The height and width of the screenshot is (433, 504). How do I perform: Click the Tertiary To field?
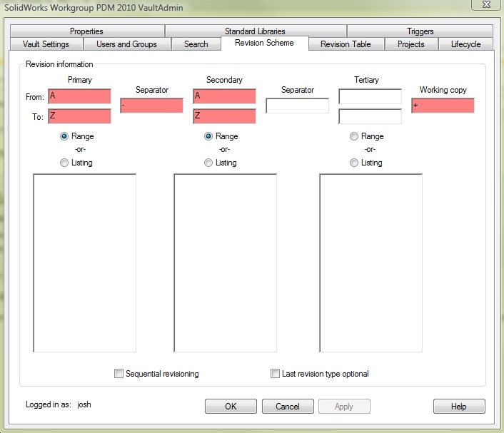(370, 116)
